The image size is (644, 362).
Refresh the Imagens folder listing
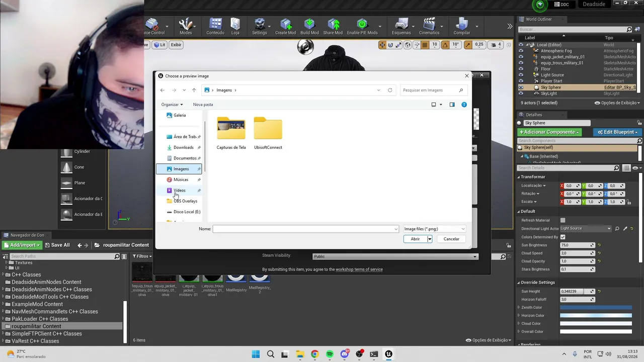tap(390, 90)
